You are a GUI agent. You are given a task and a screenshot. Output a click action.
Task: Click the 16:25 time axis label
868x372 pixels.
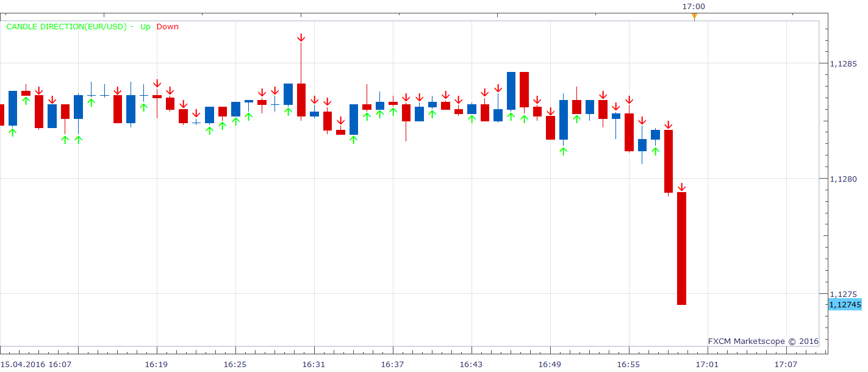[x=235, y=364]
